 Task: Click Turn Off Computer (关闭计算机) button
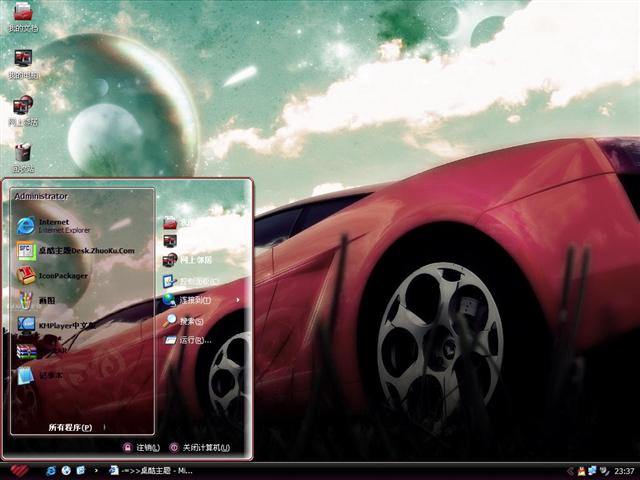pyautogui.click(x=200, y=447)
